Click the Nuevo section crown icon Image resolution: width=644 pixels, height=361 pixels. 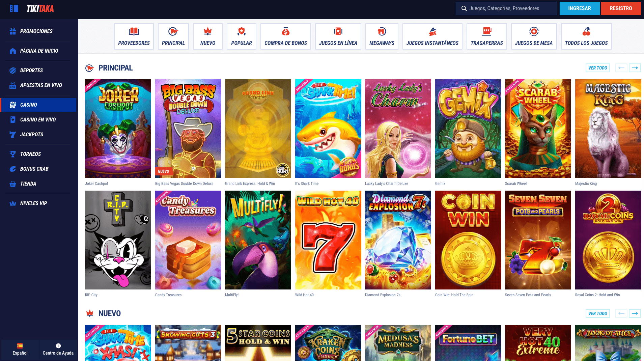tap(89, 313)
